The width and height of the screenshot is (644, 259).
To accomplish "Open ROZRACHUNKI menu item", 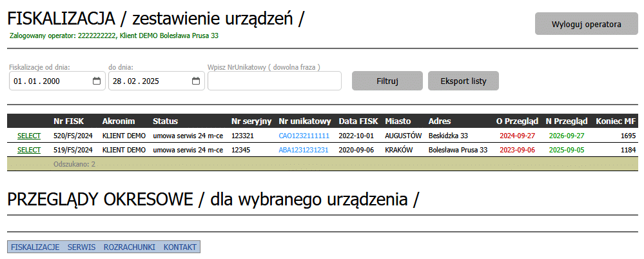I will click(x=130, y=247).
